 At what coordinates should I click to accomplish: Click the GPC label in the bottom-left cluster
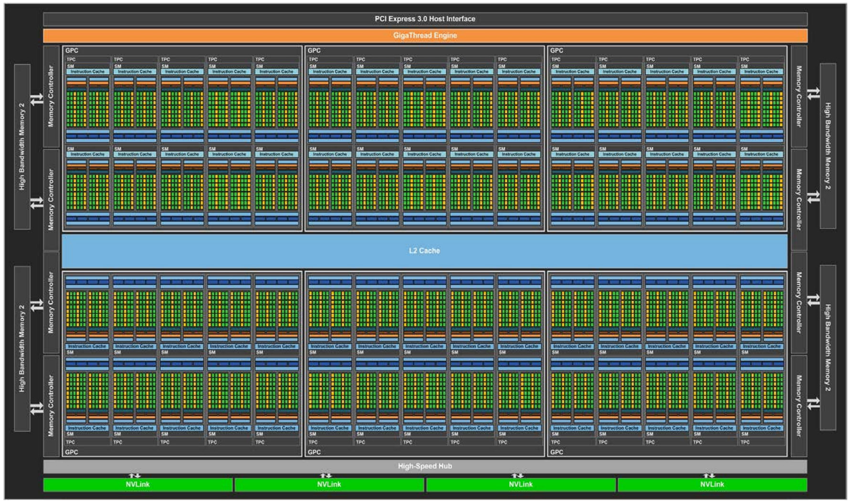[x=72, y=452]
